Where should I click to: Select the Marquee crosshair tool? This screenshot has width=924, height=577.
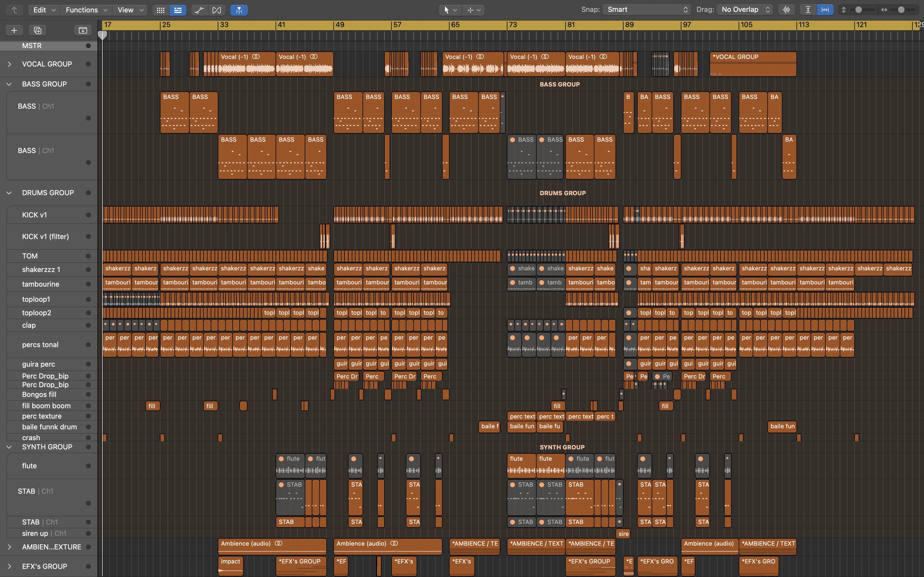pyautogui.click(x=470, y=10)
